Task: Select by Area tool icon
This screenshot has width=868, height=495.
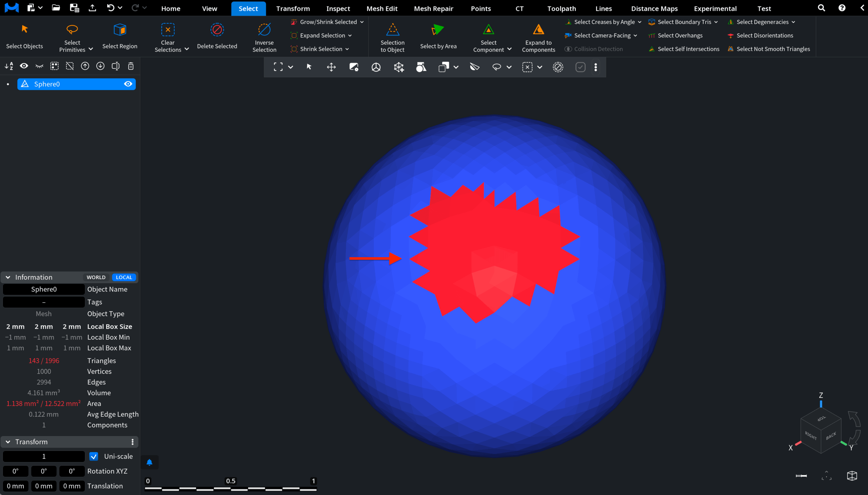Action: pos(438,30)
